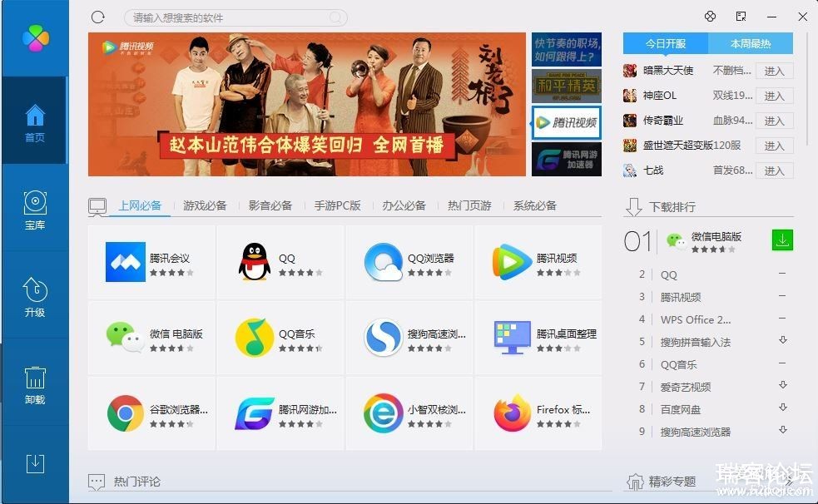Click the Firefox app icon
The image size is (818, 504).
pos(512,413)
